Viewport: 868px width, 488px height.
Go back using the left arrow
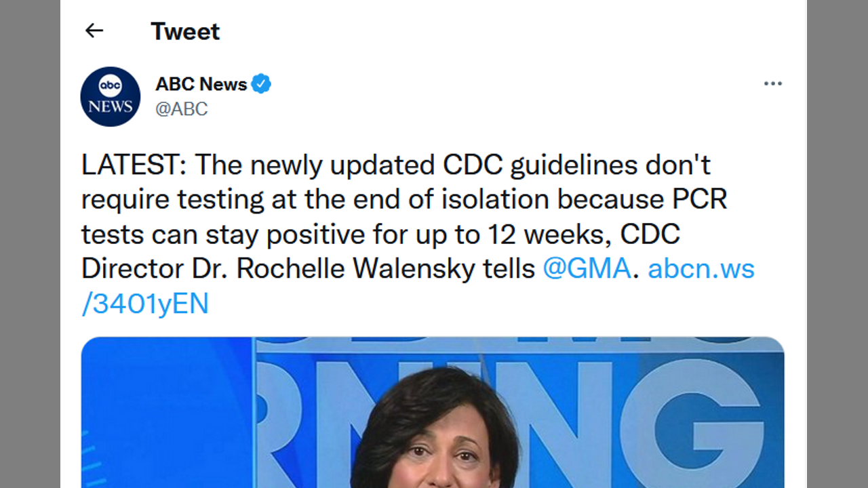point(94,30)
